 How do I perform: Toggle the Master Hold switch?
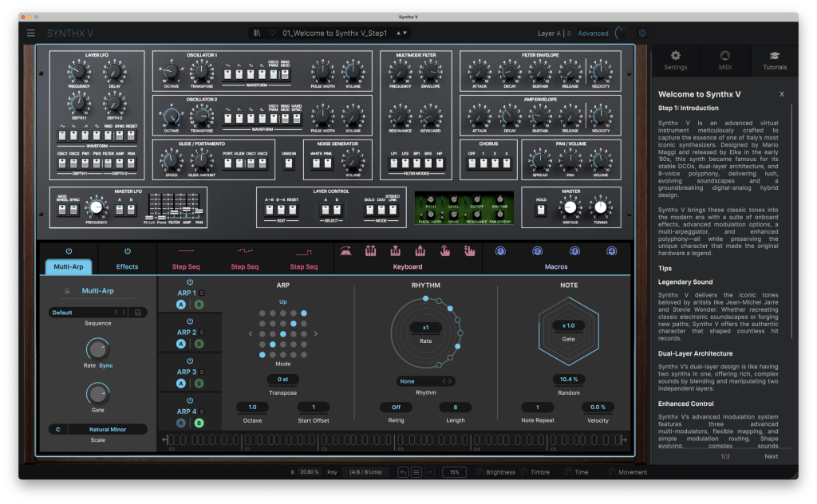[x=541, y=210]
